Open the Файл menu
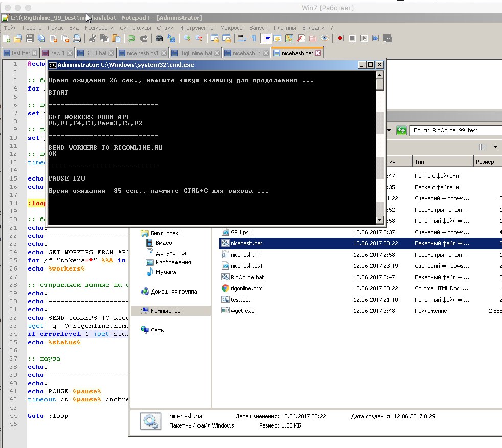502x448 pixels. click(x=10, y=28)
